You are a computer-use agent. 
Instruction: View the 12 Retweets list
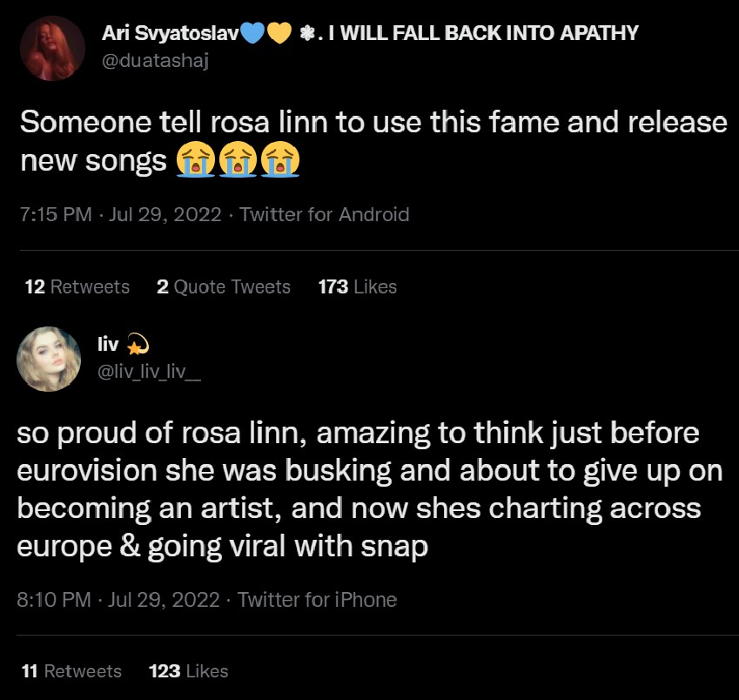(x=77, y=286)
